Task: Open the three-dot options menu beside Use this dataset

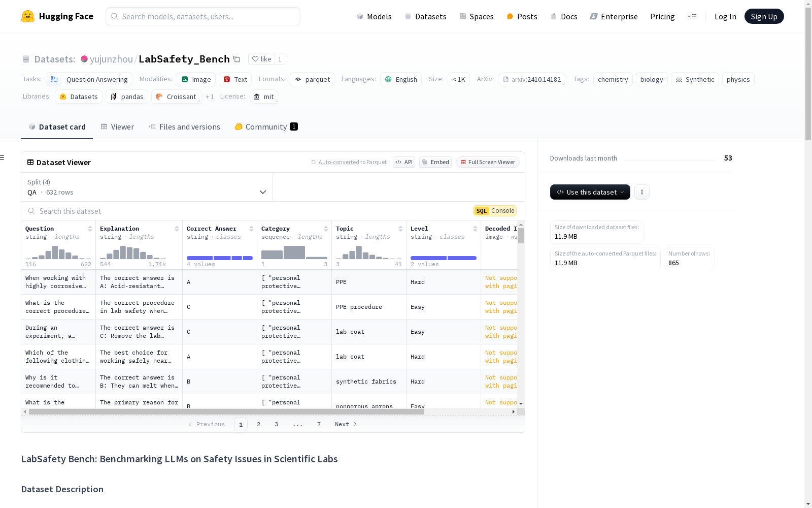Action: pyautogui.click(x=642, y=192)
